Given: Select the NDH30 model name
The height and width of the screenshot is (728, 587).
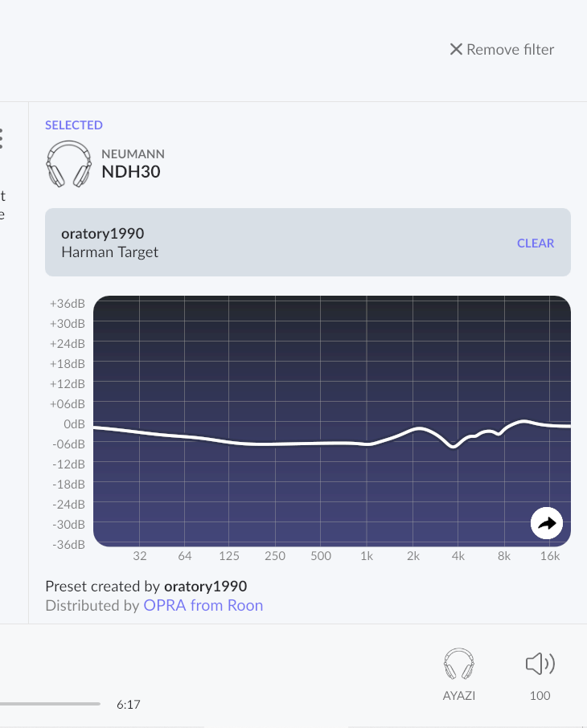Looking at the screenshot, I should (x=131, y=171).
